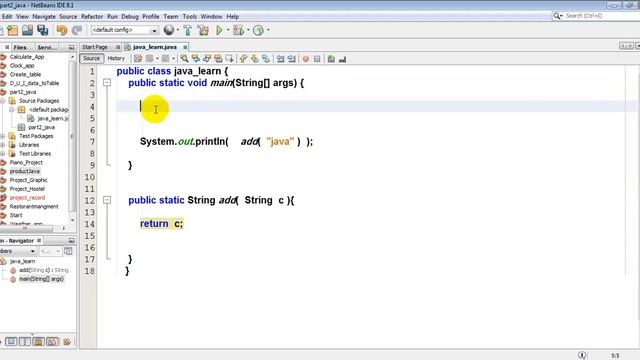640x360 pixels.
Task: Toggle Highlight Search editor icon
Action: click(x=218, y=59)
